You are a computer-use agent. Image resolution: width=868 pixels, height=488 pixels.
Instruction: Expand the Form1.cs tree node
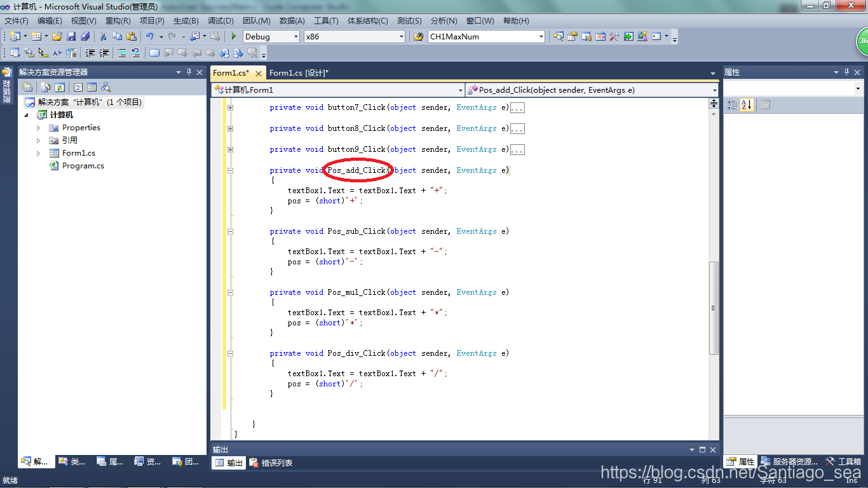39,153
